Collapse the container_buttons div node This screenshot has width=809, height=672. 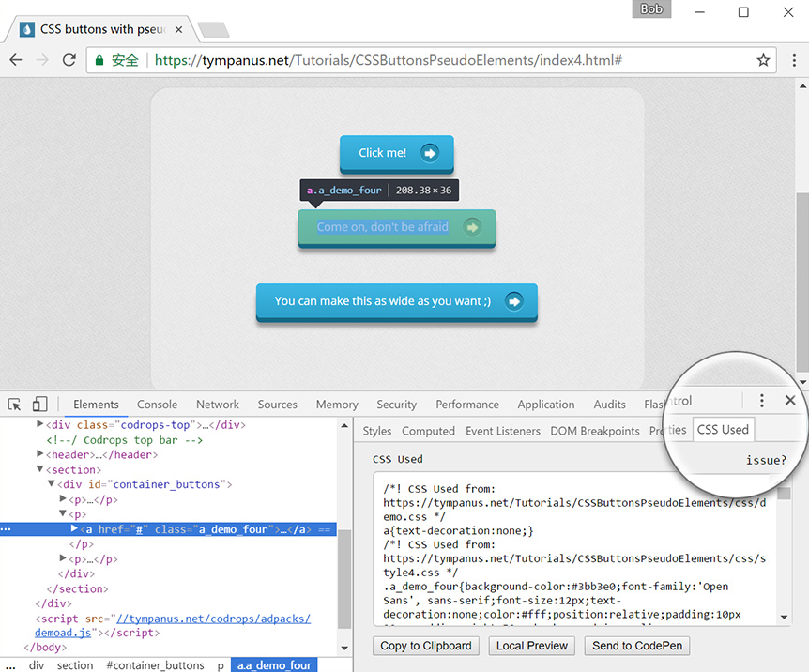(x=52, y=485)
